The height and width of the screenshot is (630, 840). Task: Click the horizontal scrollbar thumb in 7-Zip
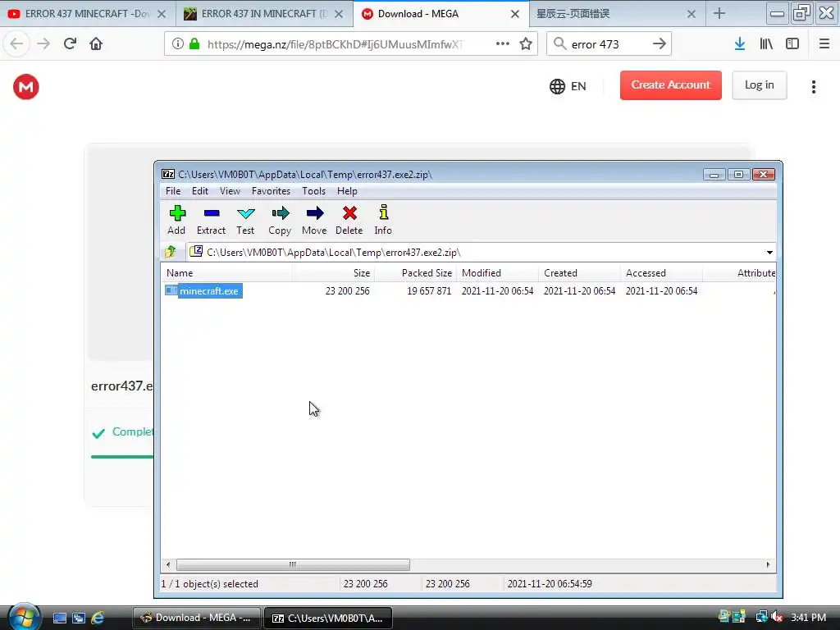tap(293, 564)
